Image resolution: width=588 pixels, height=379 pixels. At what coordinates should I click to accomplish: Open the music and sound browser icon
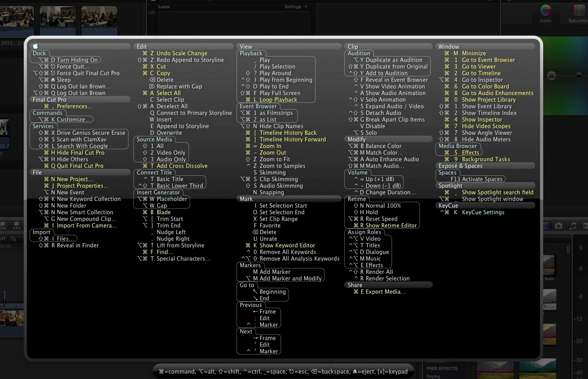pos(572,226)
